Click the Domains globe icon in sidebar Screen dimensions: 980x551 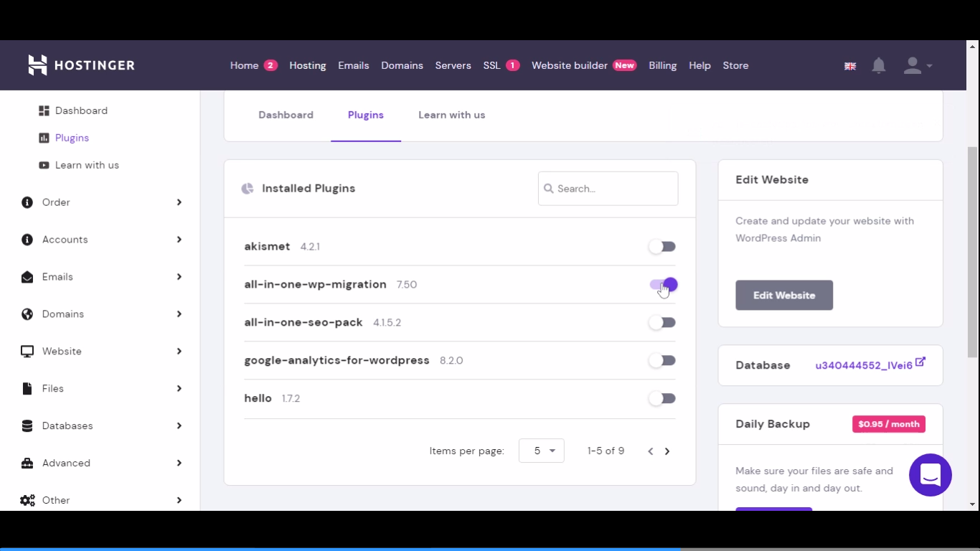click(27, 314)
